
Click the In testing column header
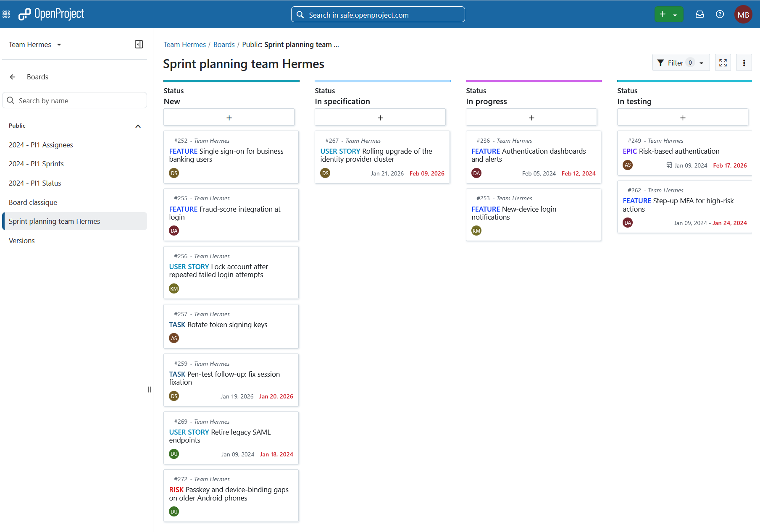pyautogui.click(x=634, y=101)
